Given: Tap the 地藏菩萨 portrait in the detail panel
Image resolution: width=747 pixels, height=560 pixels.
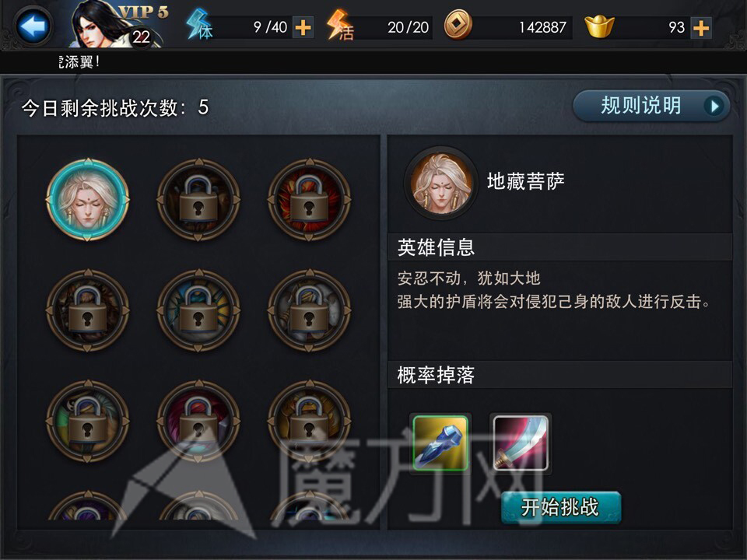Looking at the screenshot, I should [x=440, y=182].
